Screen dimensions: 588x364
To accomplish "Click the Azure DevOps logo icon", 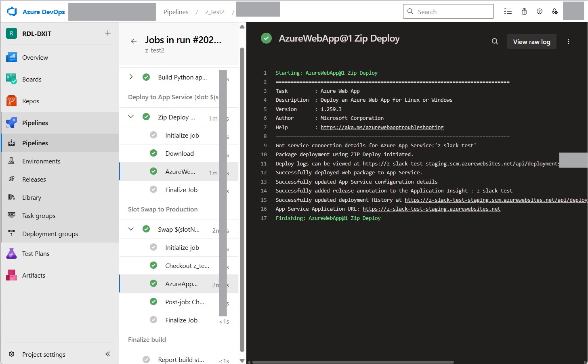I will (x=12, y=12).
